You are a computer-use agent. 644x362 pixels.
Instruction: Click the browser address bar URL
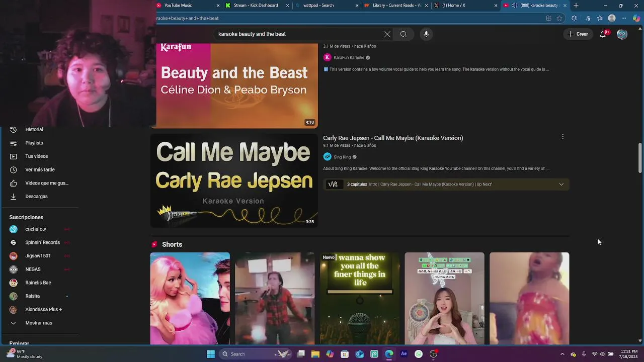tap(187, 18)
